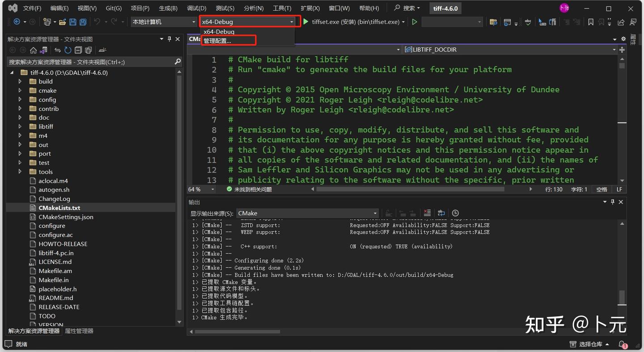Collapse all items in Solution Explorer
The image size is (644, 352).
tap(78, 50)
